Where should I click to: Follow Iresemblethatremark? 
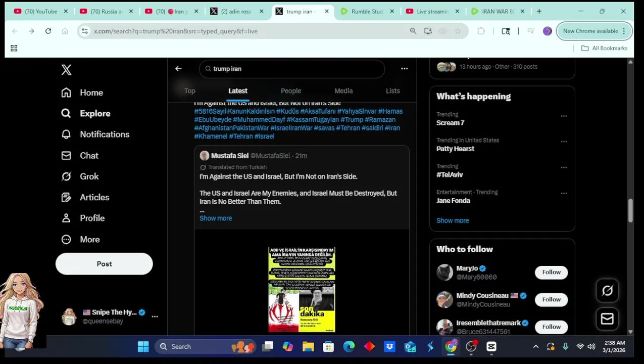pyautogui.click(x=551, y=327)
